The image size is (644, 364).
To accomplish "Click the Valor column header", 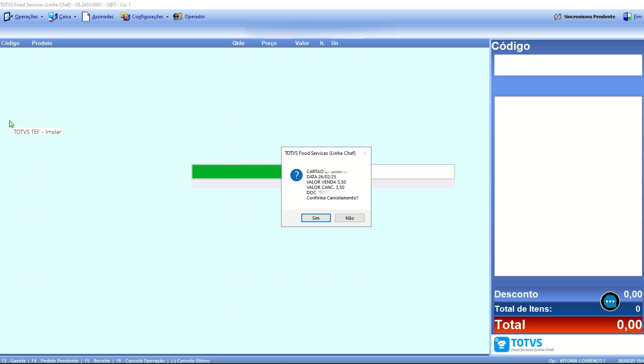I will [302, 43].
